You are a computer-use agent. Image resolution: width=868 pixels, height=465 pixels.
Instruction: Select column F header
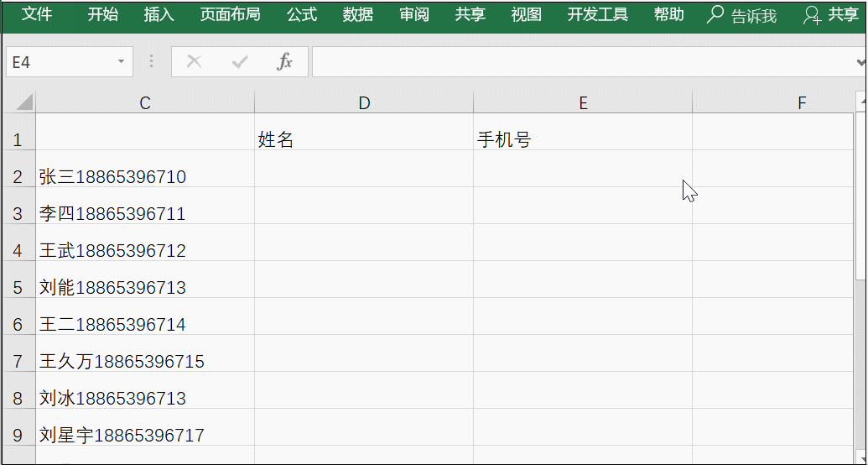click(x=773, y=102)
